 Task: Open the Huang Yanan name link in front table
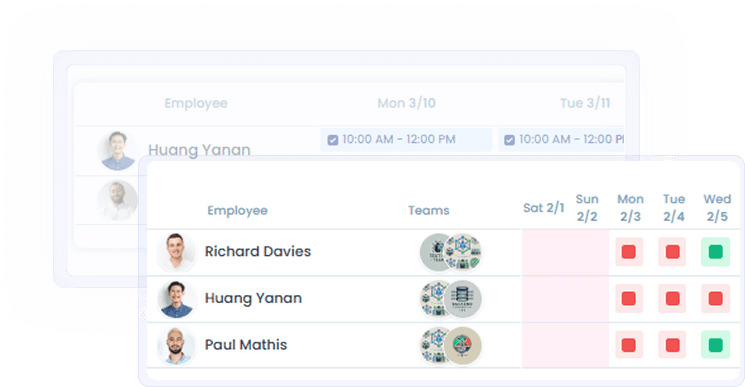click(x=253, y=298)
